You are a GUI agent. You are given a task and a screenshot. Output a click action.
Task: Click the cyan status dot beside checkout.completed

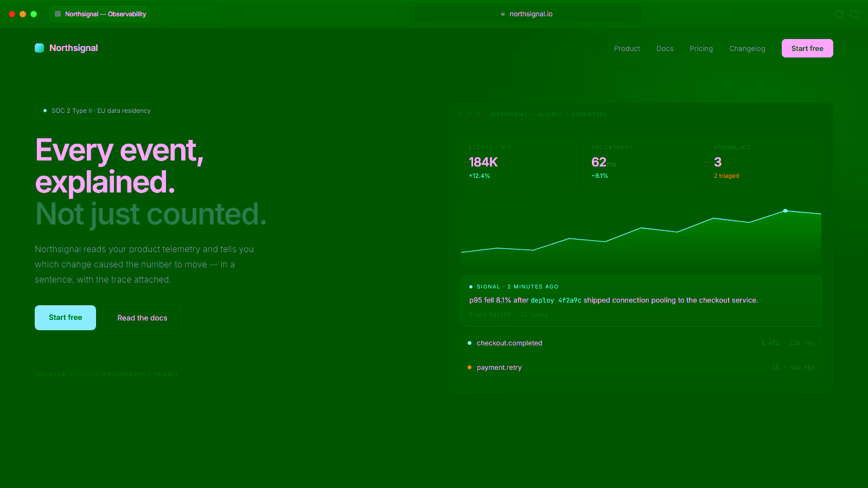point(469,343)
